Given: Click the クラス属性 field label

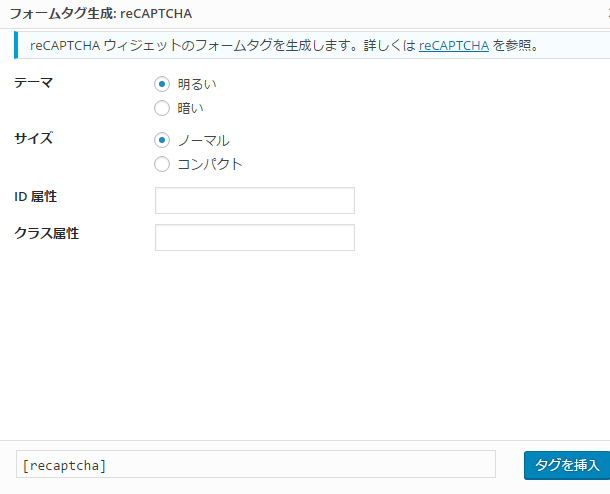Looking at the screenshot, I should tap(46, 233).
